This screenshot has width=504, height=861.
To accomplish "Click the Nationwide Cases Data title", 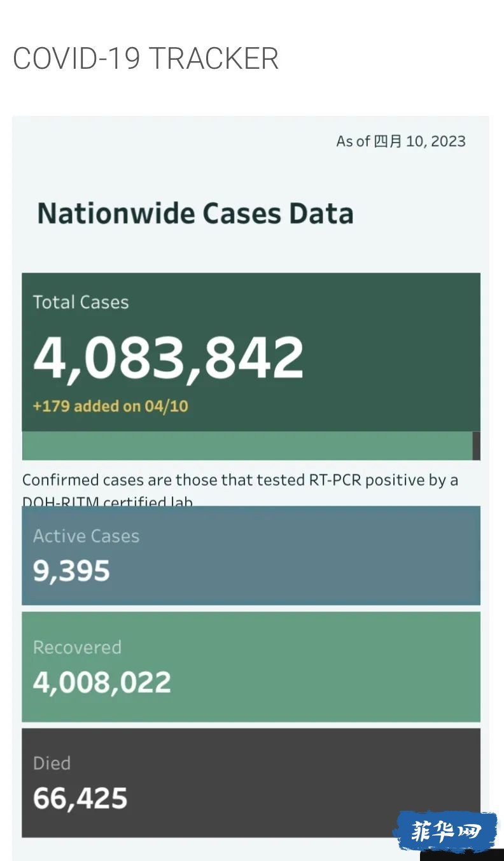I will 195,213.
